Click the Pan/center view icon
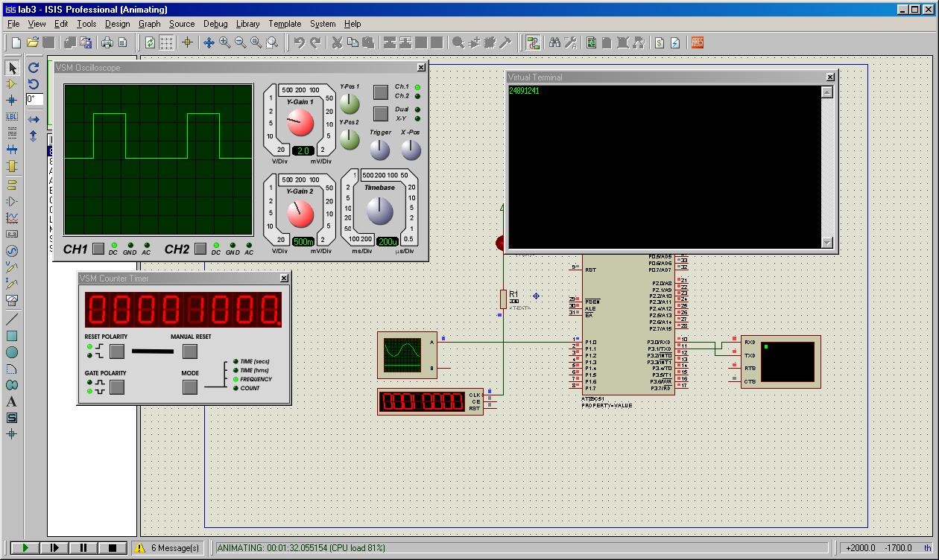The image size is (939, 560). 209,42
